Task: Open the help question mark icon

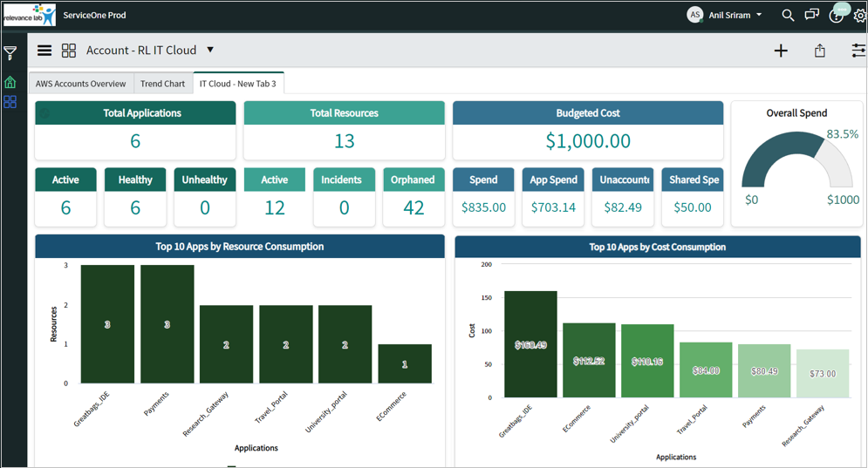Action: [x=836, y=16]
